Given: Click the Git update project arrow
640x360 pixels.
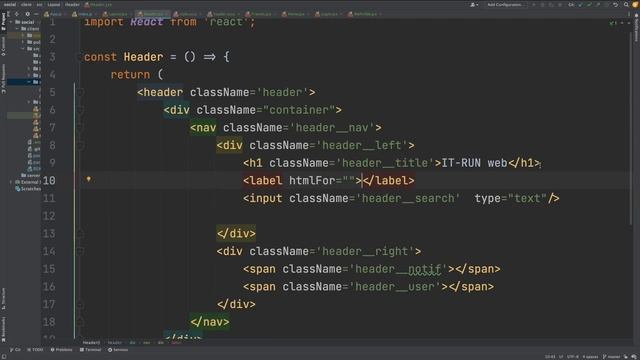Looking at the screenshot, I should 580,5.
